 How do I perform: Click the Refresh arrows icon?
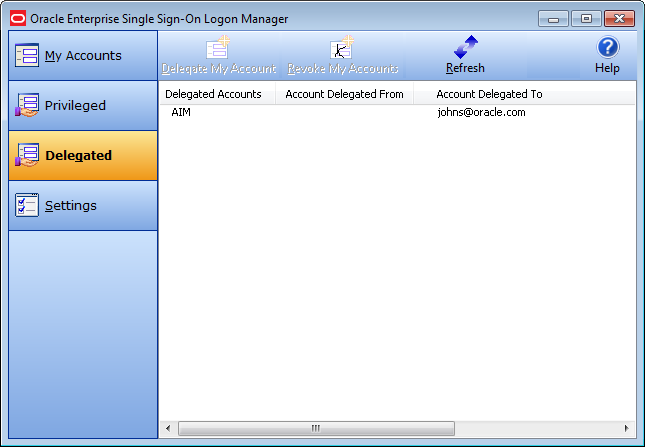(x=466, y=47)
